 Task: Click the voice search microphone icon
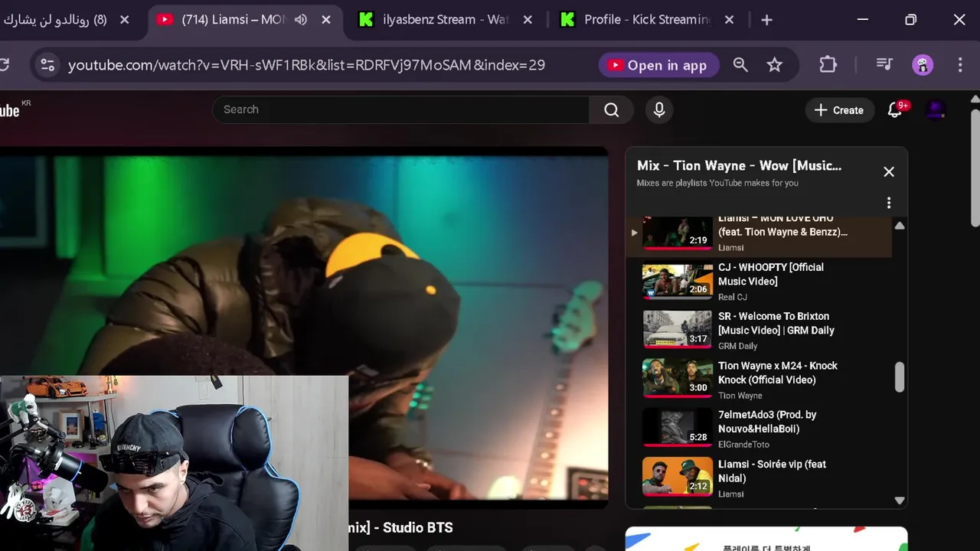click(659, 109)
